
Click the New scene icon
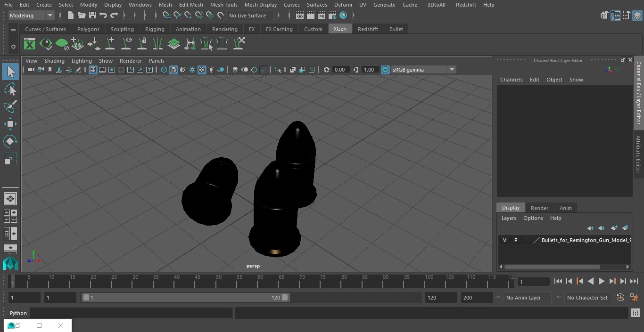tap(70, 16)
